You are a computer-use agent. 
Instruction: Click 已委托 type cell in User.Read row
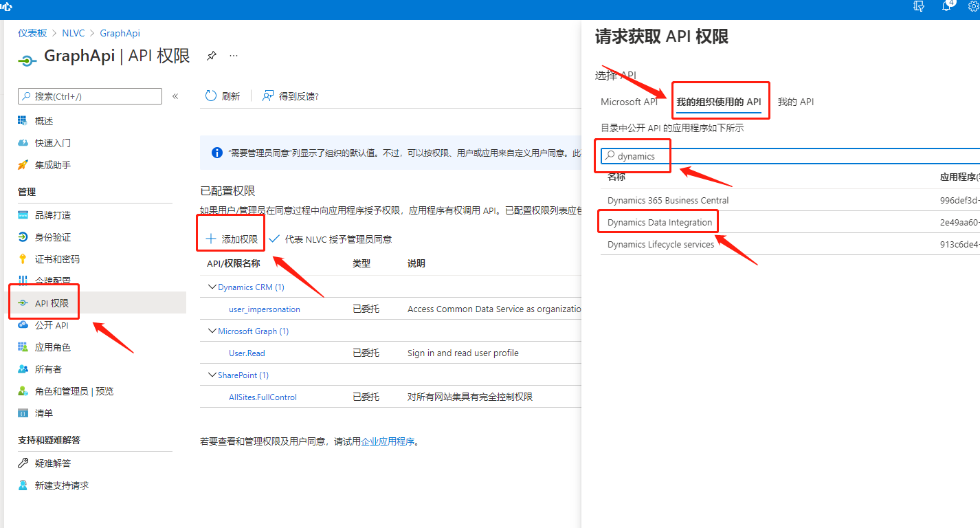click(366, 353)
